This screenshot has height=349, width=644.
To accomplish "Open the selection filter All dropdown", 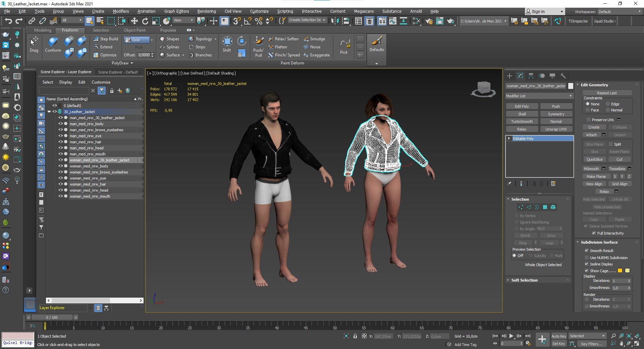I will pos(72,20).
